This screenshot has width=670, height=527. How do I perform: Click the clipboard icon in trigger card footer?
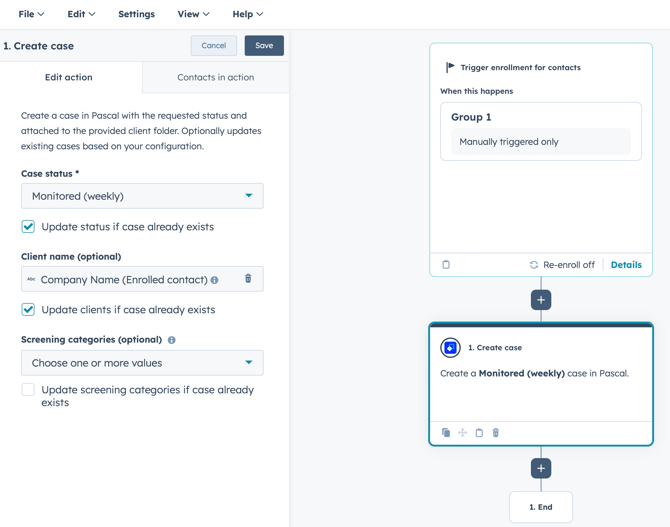446,265
